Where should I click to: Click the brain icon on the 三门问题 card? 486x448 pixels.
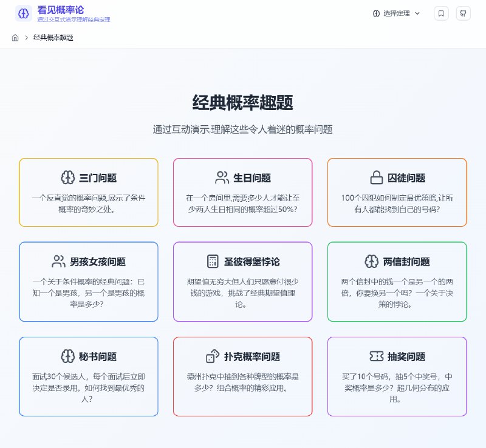pyautogui.click(x=67, y=177)
